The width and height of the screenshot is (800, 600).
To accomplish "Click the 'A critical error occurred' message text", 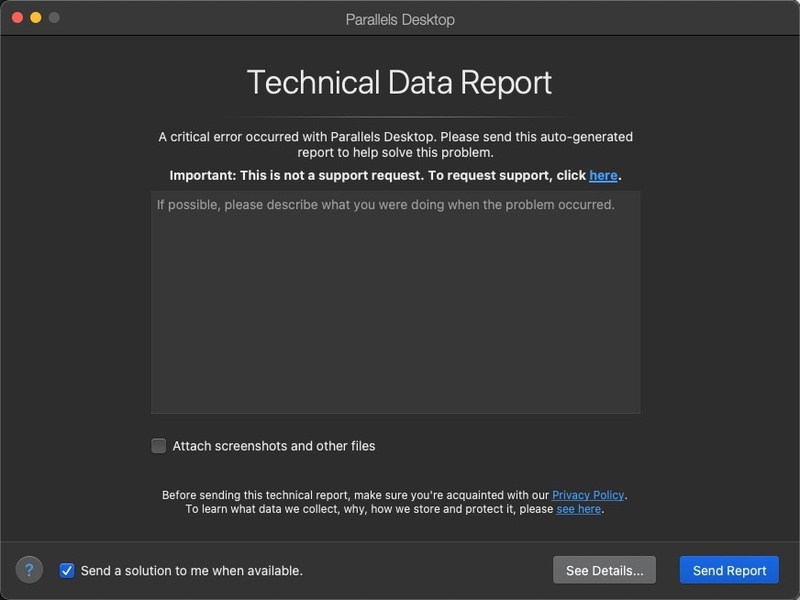I will coord(395,144).
